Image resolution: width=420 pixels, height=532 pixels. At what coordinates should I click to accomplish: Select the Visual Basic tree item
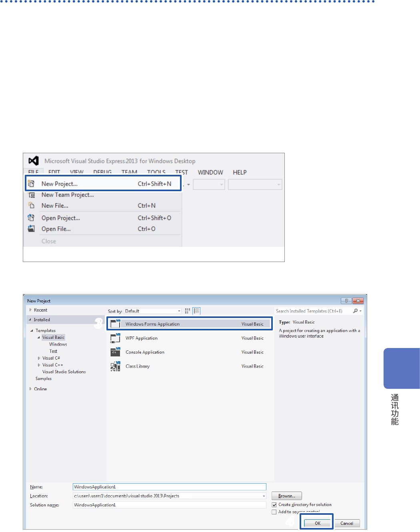pyautogui.click(x=53, y=337)
